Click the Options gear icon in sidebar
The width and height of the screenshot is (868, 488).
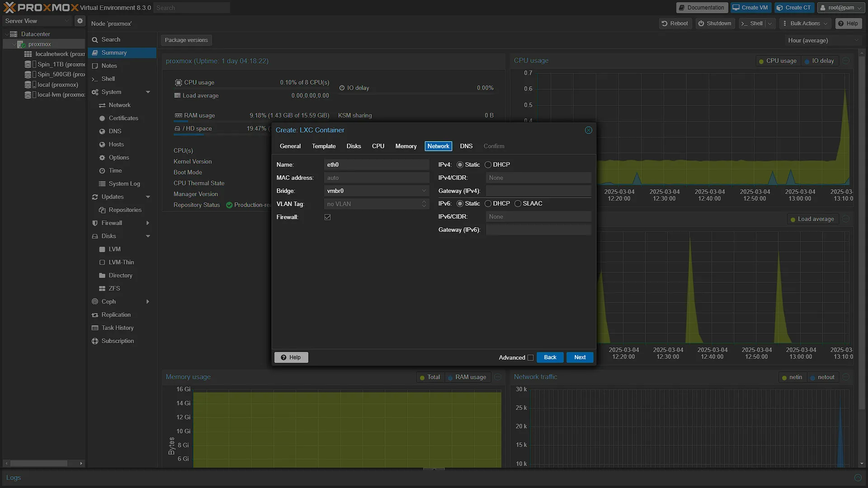102,158
